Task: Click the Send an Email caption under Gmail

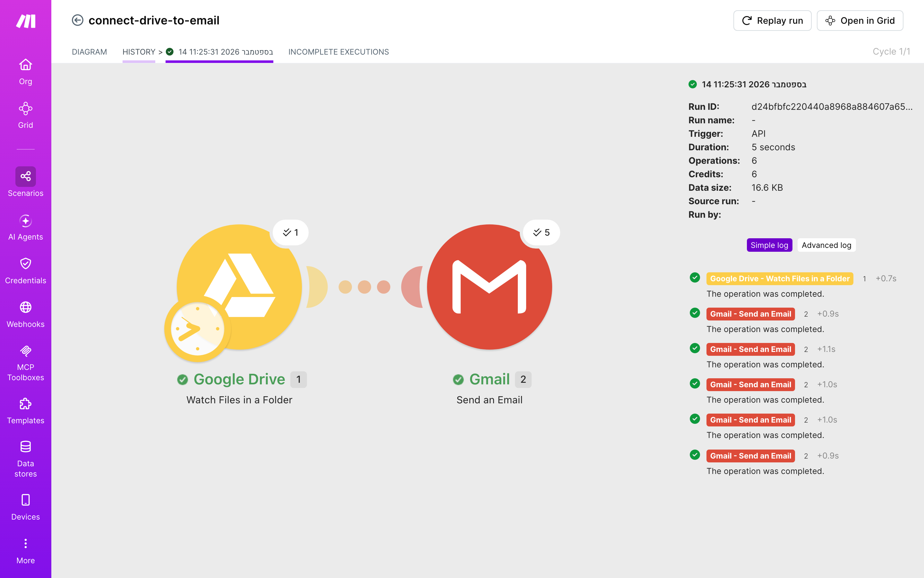Action: click(490, 400)
